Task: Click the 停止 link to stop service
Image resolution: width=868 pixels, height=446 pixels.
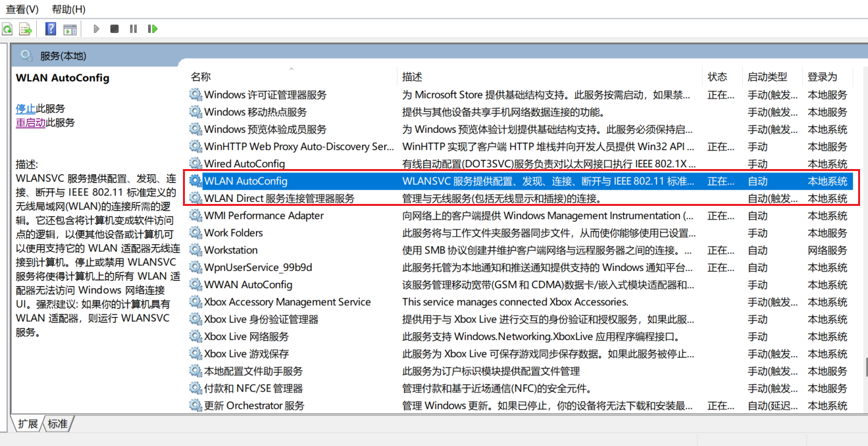Action: click(26, 109)
